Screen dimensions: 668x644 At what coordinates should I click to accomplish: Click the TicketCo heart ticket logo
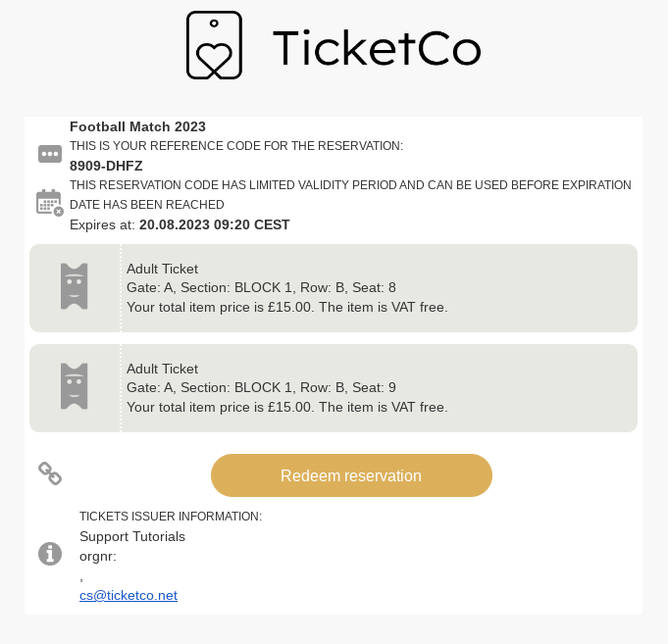tap(214, 45)
